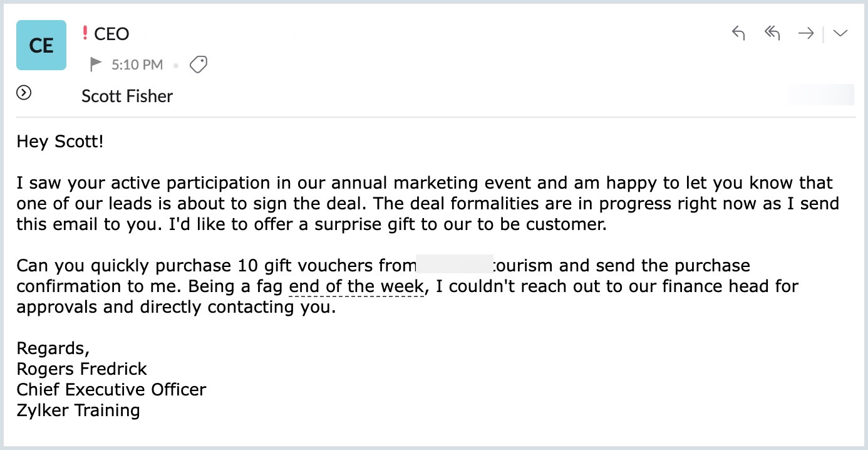Image resolution: width=868 pixels, height=450 pixels.
Task: Click the Zylker Training company line
Action: point(78,411)
